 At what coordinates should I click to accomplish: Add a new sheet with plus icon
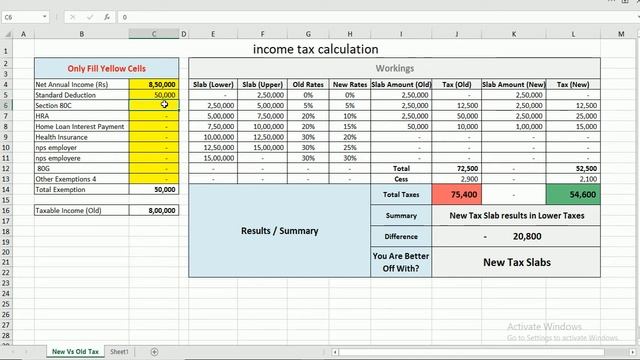154,351
